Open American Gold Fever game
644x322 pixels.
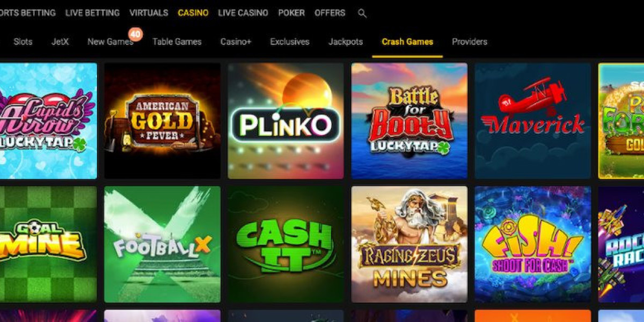coord(162,121)
